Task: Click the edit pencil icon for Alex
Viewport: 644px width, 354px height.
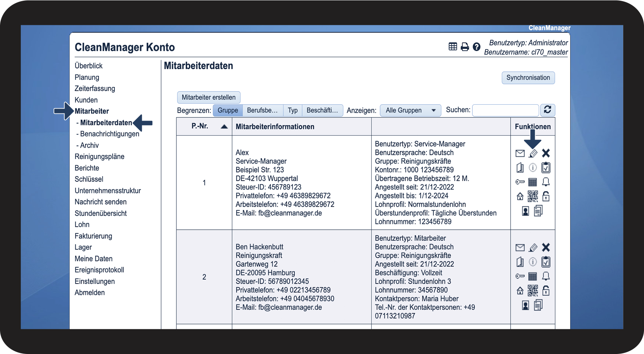Action: (x=533, y=153)
